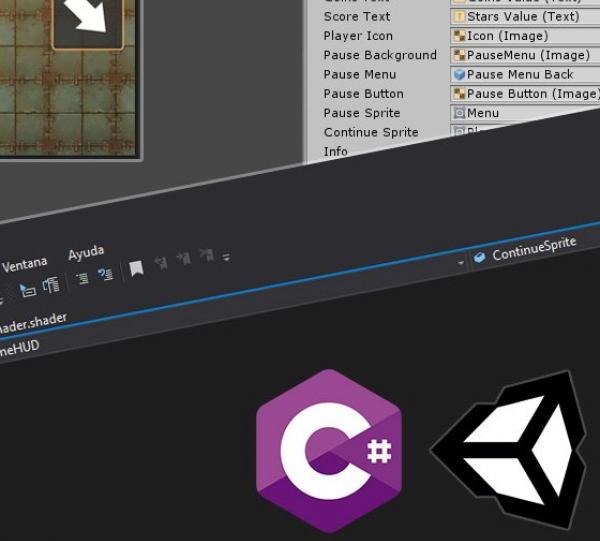Click the Pause Background property label
The height and width of the screenshot is (541, 600).
pyautogui.click(x=380, y=55)
